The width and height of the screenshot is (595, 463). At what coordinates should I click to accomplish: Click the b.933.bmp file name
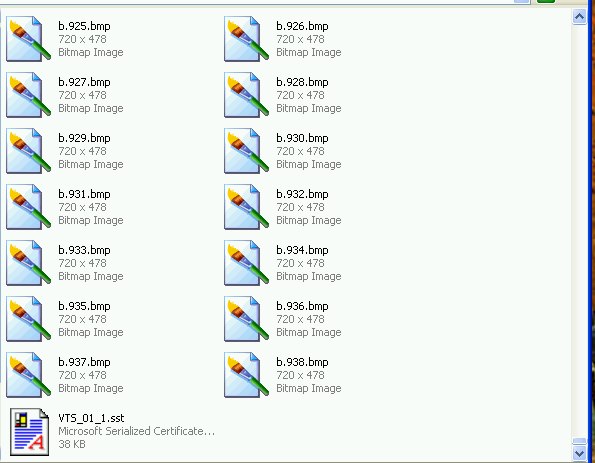pyautogui.click(x=84, y=250)
